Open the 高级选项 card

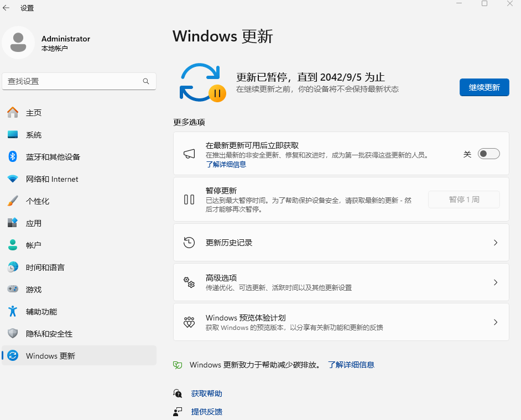pyautogui.click(x=341, y=282)
